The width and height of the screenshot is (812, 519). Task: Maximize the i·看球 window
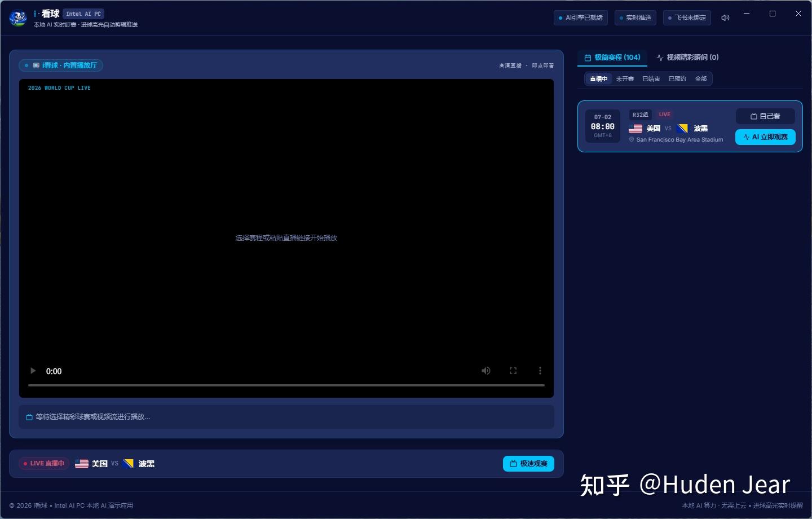(773, 14)
